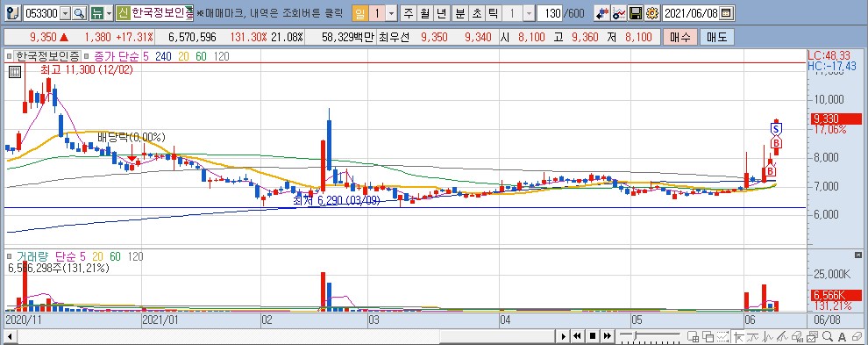Open chart settings gear icon
The width and height of the screenshot is (868, 345).
(651, 13)
